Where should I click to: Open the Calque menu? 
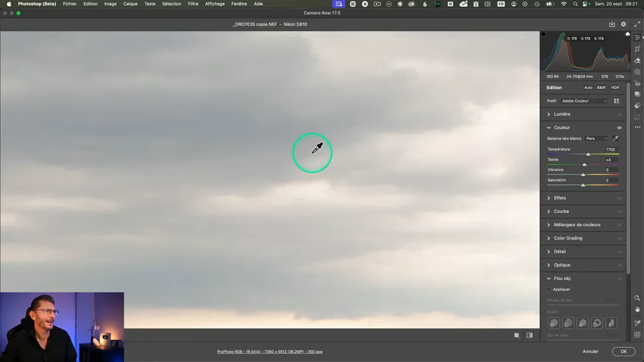pos(130,4)
